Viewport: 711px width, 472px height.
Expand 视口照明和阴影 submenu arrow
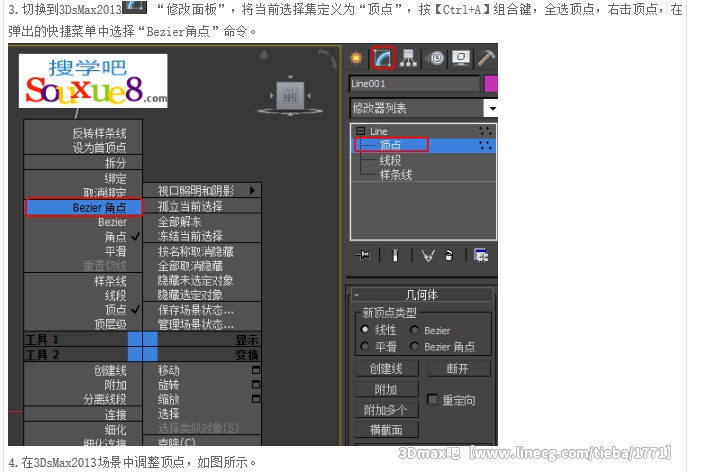[253, 190]
